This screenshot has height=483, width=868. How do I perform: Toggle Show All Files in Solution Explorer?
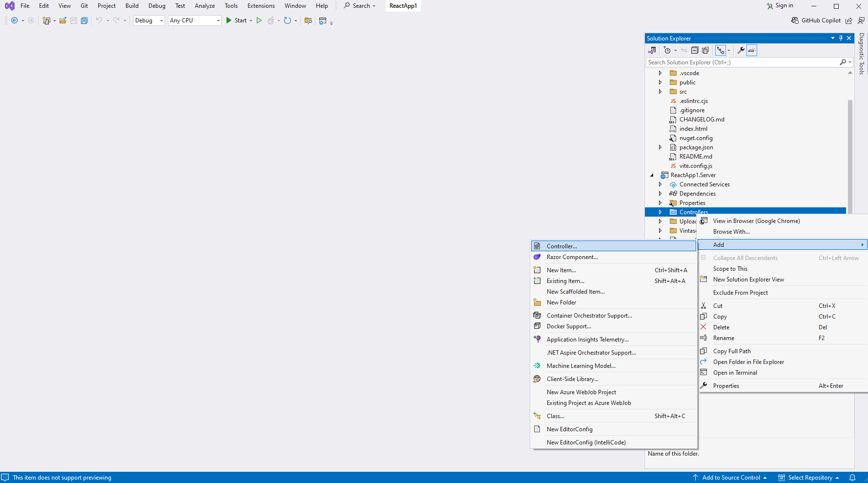tap(705, 50)
